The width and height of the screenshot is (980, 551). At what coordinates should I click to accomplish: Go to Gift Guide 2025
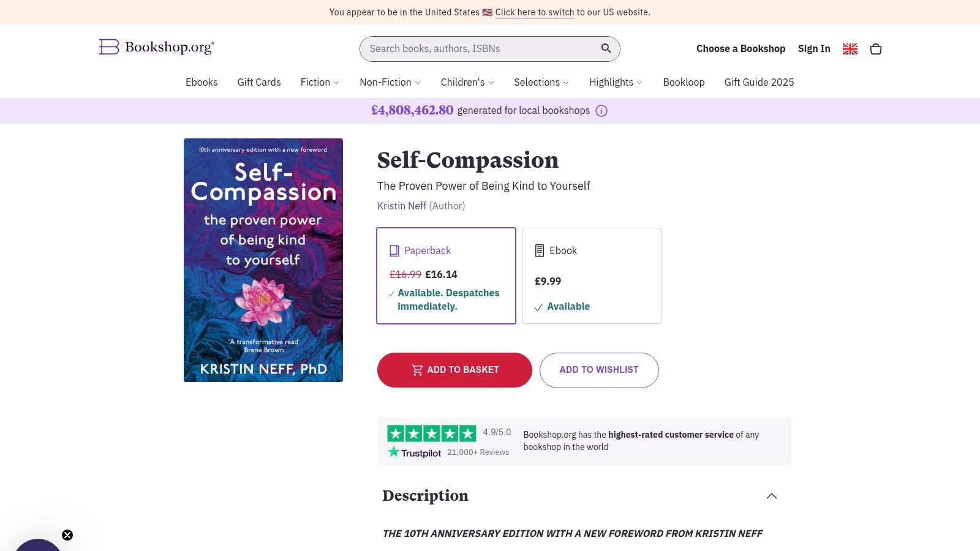click(759, 82)
